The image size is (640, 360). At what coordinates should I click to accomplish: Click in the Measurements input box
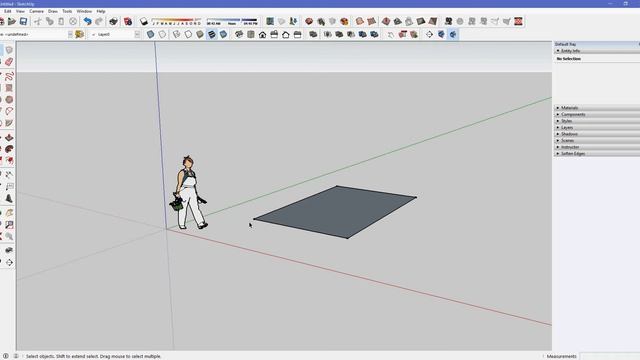(609, 356)
